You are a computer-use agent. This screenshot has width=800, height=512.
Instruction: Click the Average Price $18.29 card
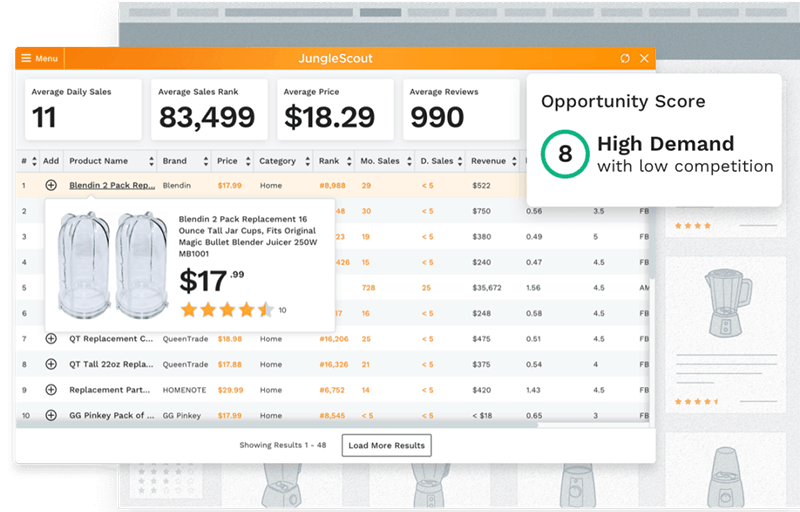point(335,109)
